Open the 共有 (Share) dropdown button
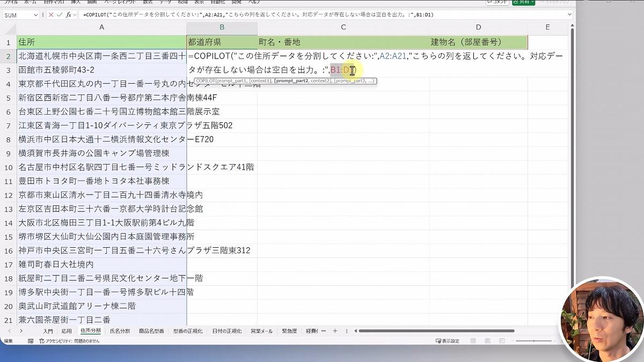 524,2
